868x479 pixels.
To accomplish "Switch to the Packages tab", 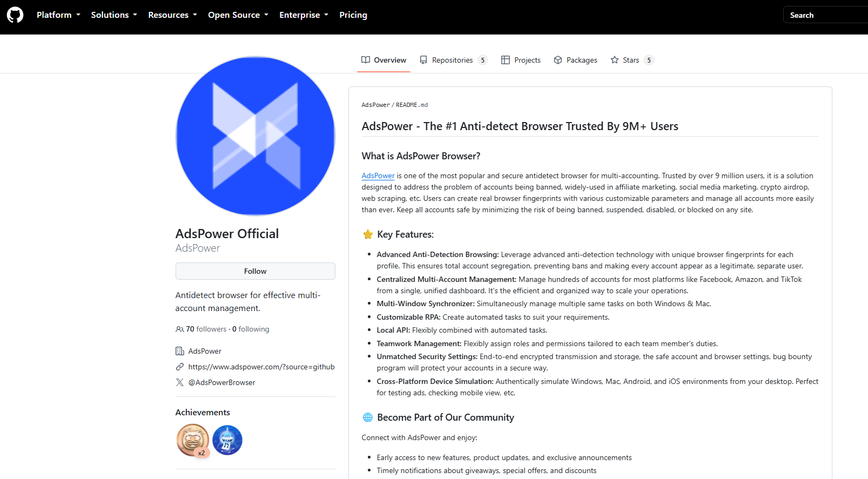I will [575, 60].
